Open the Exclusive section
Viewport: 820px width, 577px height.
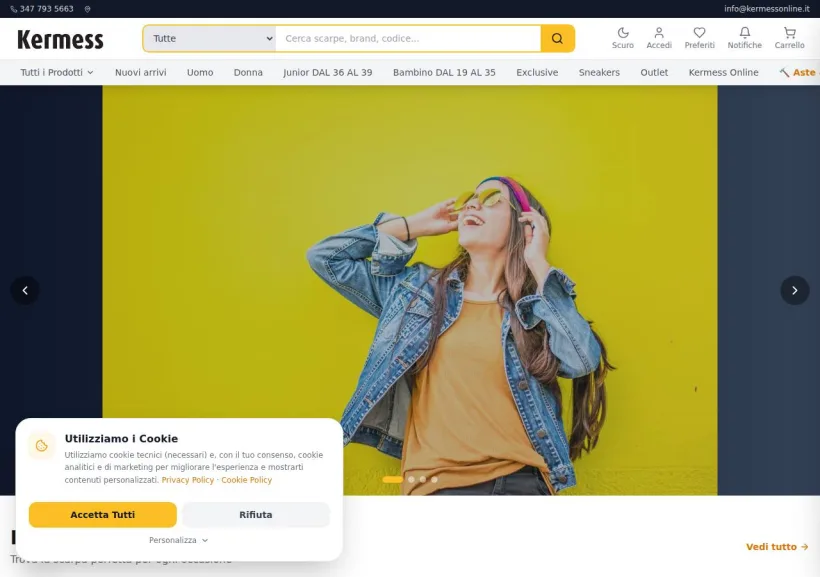537,72
